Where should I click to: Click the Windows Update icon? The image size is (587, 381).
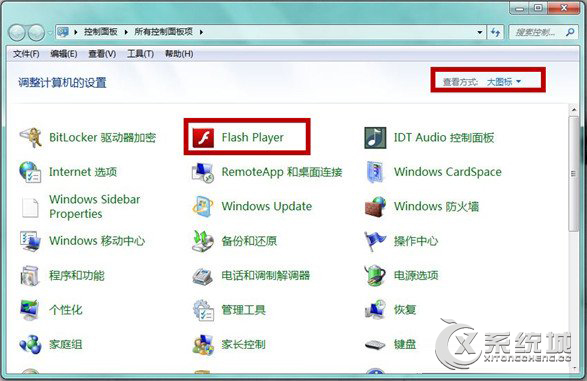coord(203,207)
